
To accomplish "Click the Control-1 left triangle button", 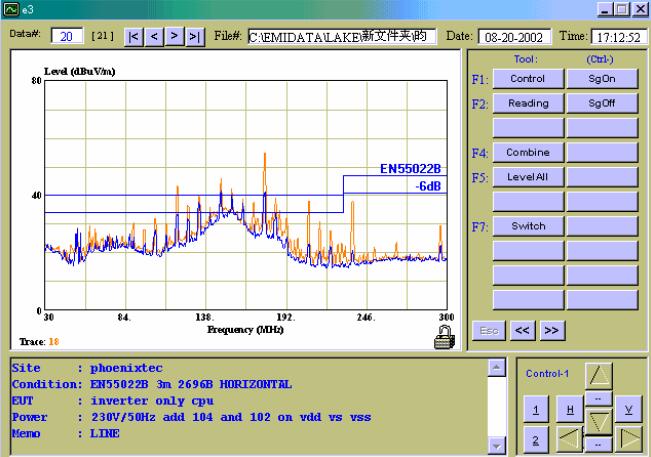I will pos(569,439).
